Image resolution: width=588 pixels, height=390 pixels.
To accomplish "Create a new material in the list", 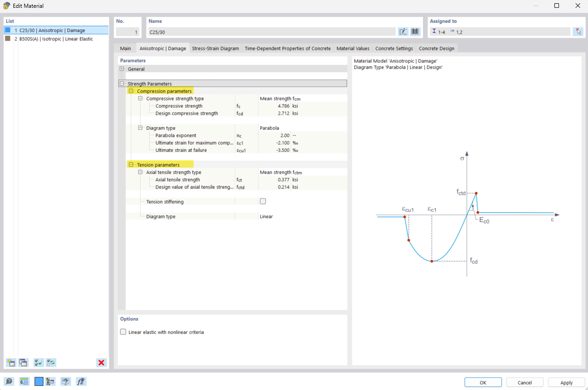I will [x=11, y=363].
